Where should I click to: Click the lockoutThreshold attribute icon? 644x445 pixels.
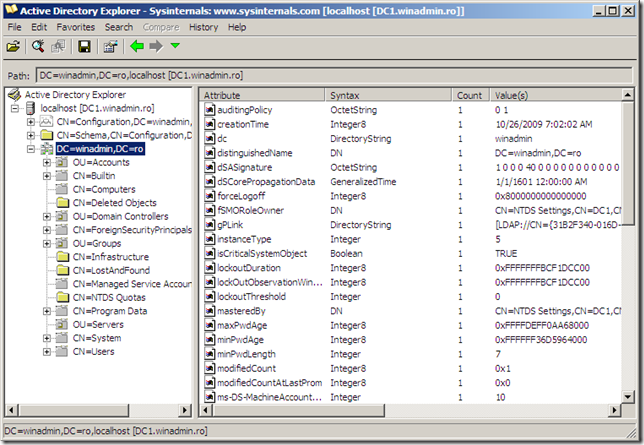coord(210,297)
